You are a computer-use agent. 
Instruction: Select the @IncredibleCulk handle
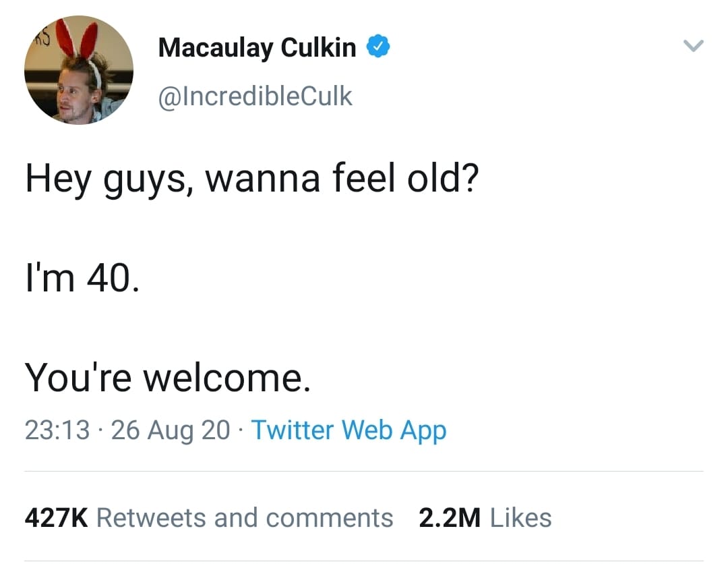click(255, 96)
